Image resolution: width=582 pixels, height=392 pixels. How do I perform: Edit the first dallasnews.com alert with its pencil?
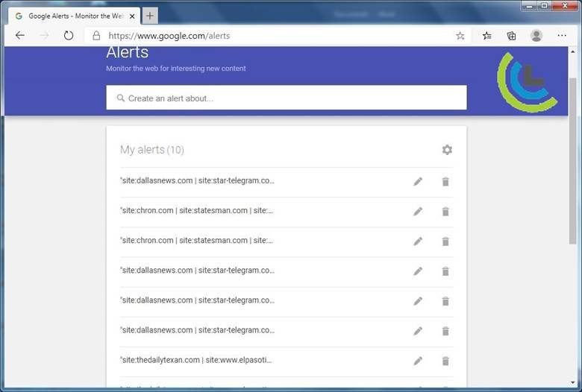coord(418,181)
